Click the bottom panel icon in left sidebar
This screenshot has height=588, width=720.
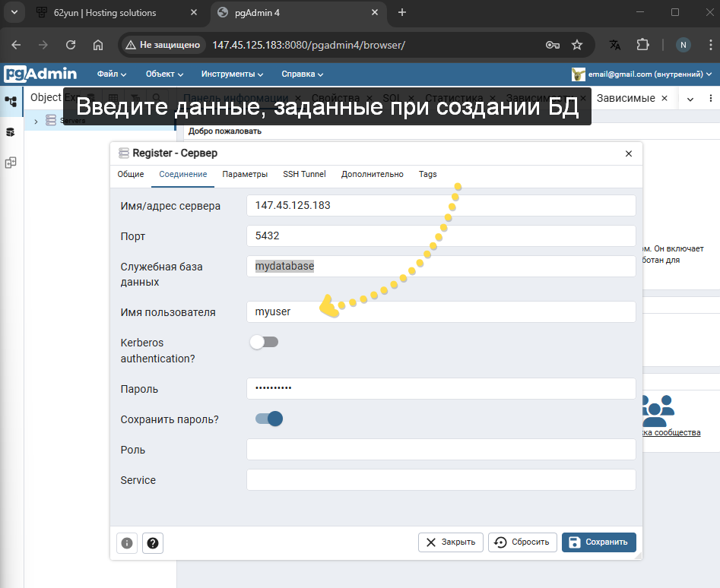(11, 160)
